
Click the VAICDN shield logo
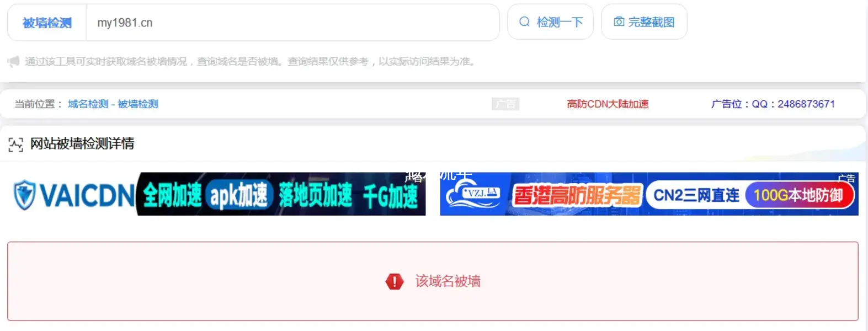(x=24, y=195)
